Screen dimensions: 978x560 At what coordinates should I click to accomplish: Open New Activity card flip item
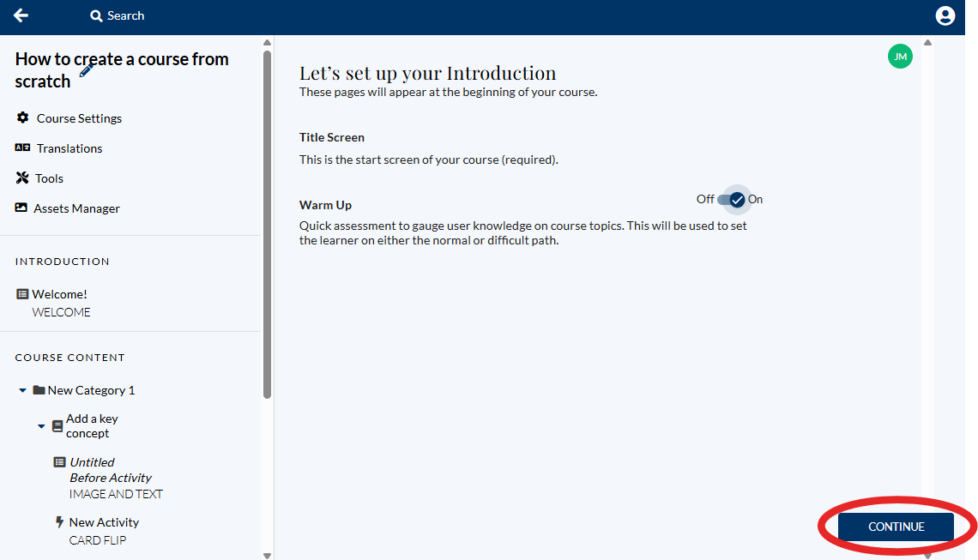pos(104,522)
